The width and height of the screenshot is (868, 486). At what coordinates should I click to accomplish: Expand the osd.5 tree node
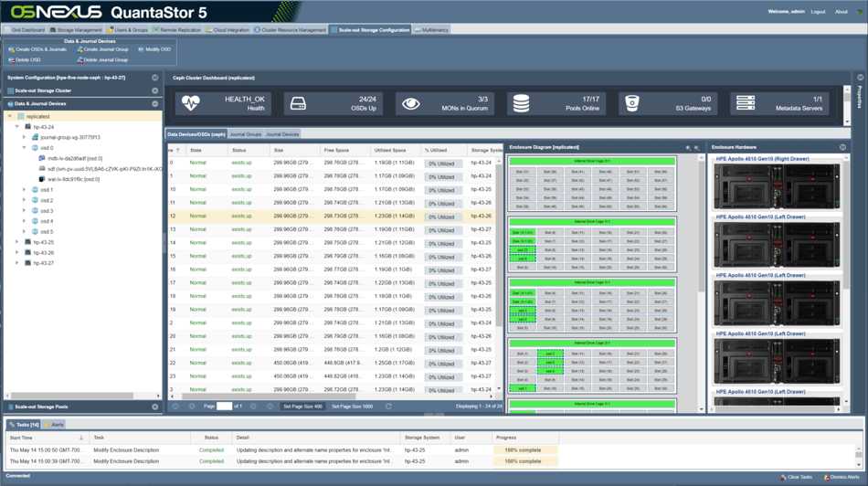point(25,232)
